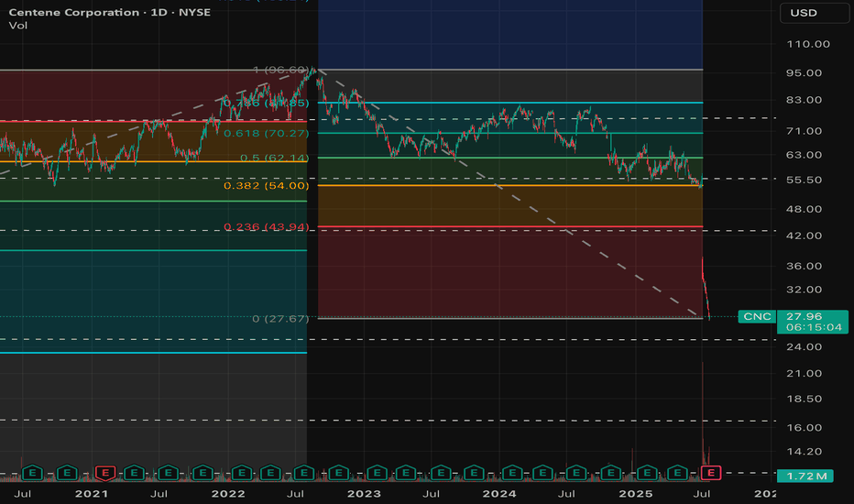Click the bar countdown 06:15:04
Viewport: 854px width, 504px height.
tap(815, 327)
